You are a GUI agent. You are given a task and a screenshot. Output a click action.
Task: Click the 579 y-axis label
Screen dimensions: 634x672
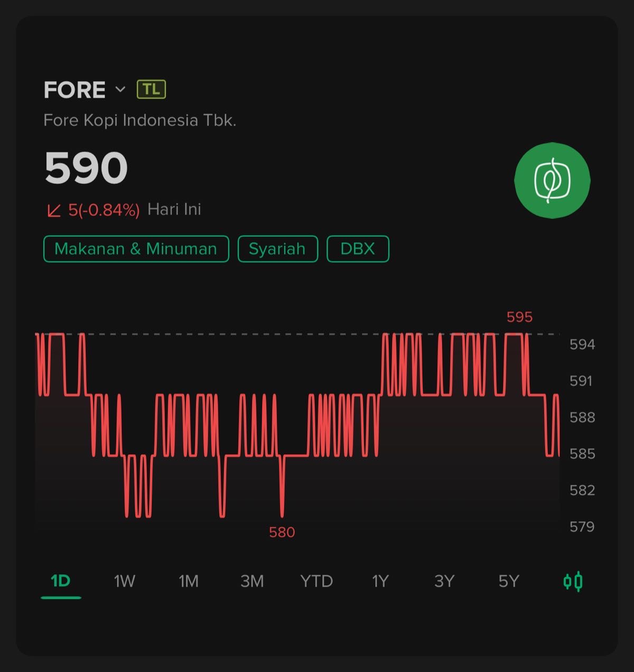point(582,527)
